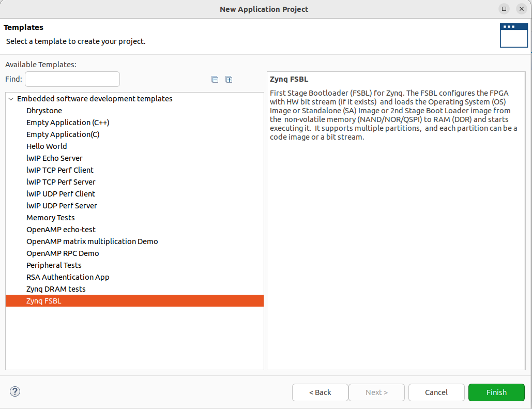The height and width of the screenshot is (409, 532).
Task: Choose the Hello World template
Action: click(x=47, y=146)
